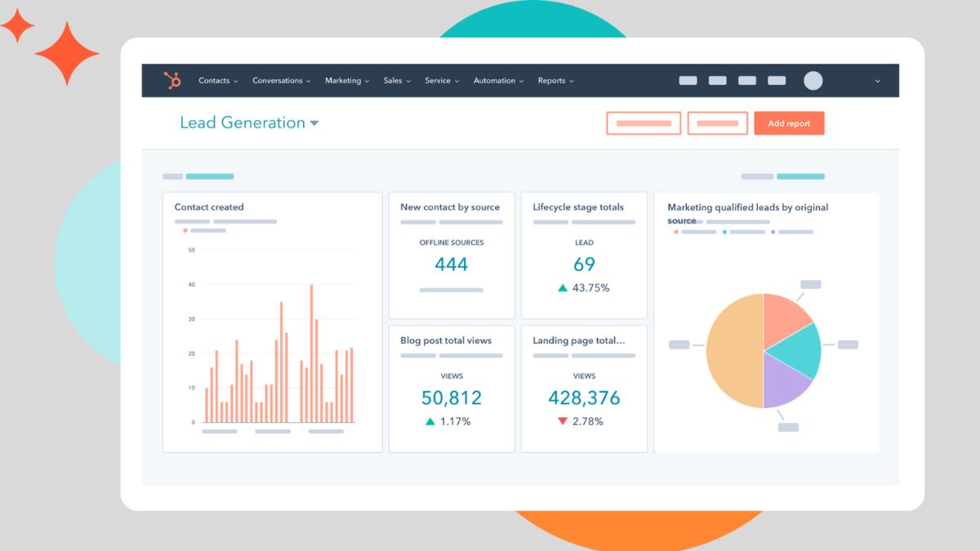Screen dimensions: 980x551
Task: Click the red 2.78% down arrow
Action: tap(562, 422)
